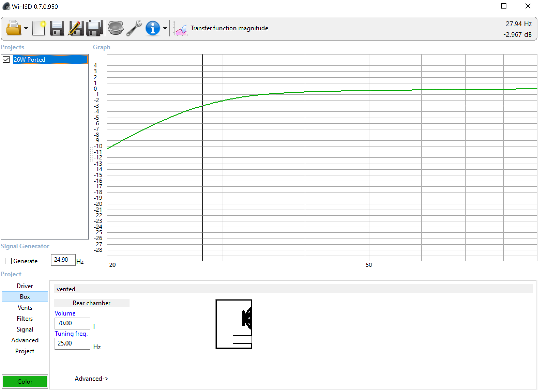
Task: Expand the open-file dropdown arrow
Action: [x=26, y=28]
